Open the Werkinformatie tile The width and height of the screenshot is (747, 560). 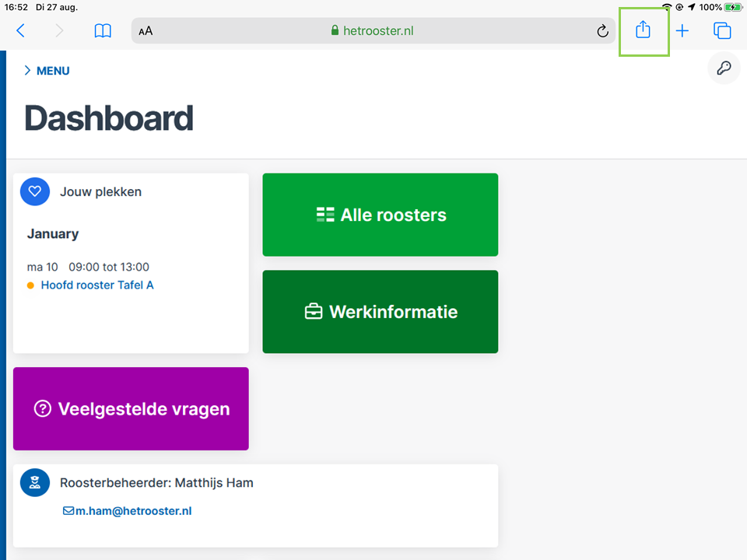(x=381, y=312)
